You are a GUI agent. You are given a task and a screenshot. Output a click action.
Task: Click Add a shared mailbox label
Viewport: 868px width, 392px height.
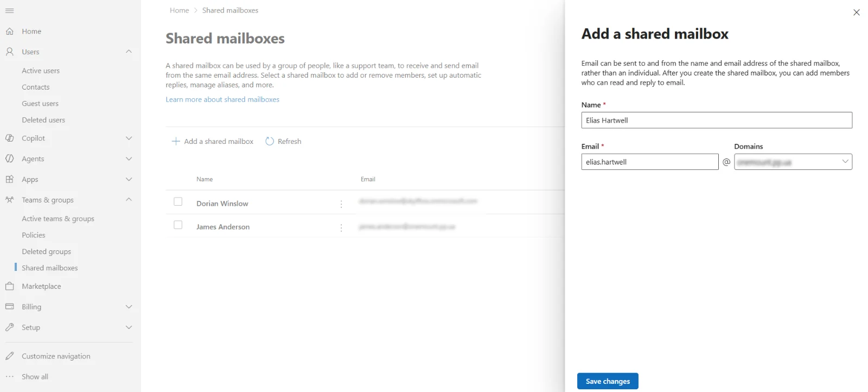click(x=219, y=141)
